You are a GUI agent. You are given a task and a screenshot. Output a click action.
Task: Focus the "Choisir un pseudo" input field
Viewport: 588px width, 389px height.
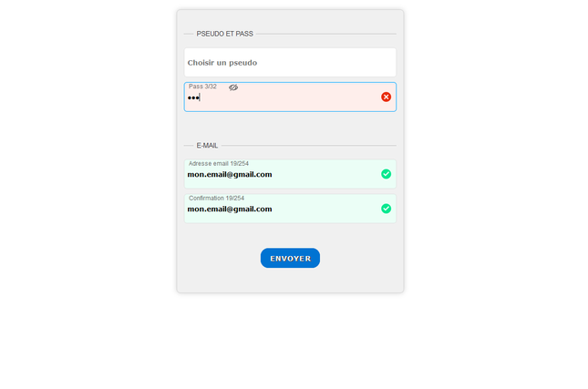click(290, 62)
